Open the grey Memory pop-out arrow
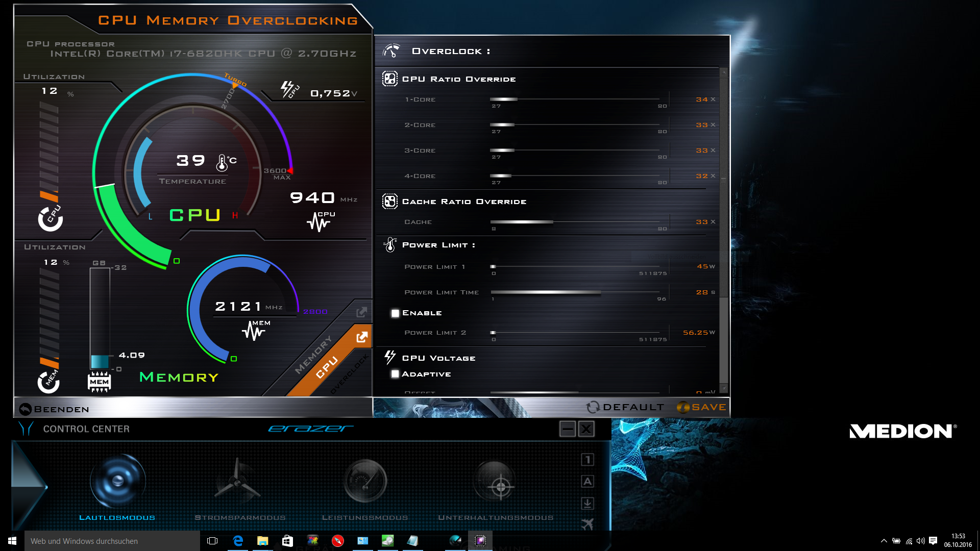 (x=361, y=312)
